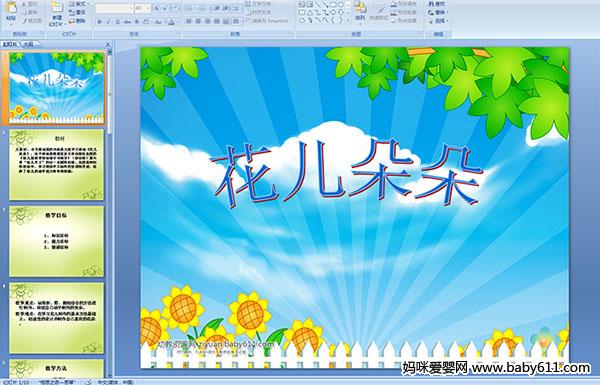Toggle Align Text Right
This screenshot has width=600, height=385.
pyautogui.click(x=208, y=21)
